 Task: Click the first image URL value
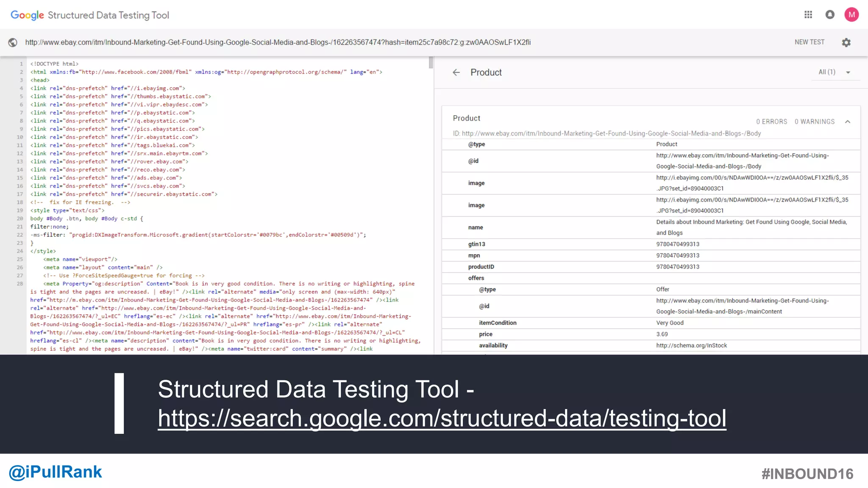[752, 183]
